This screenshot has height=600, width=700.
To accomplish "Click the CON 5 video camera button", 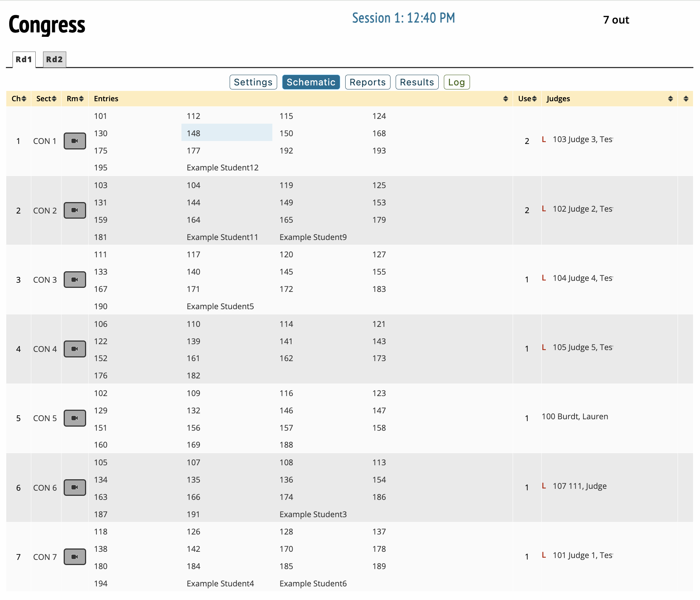I will click(x=75, y=418).
